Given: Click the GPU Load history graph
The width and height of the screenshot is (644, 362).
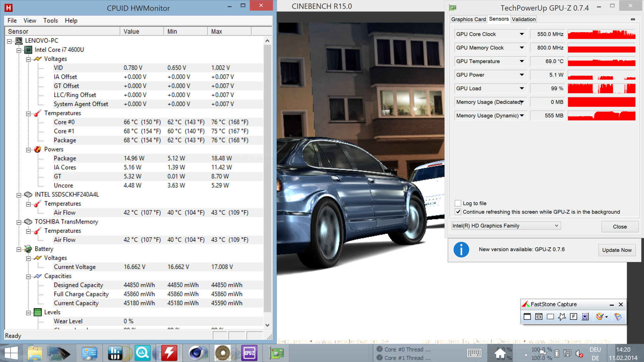Looking at the screenshot, I should click(601, 88).
